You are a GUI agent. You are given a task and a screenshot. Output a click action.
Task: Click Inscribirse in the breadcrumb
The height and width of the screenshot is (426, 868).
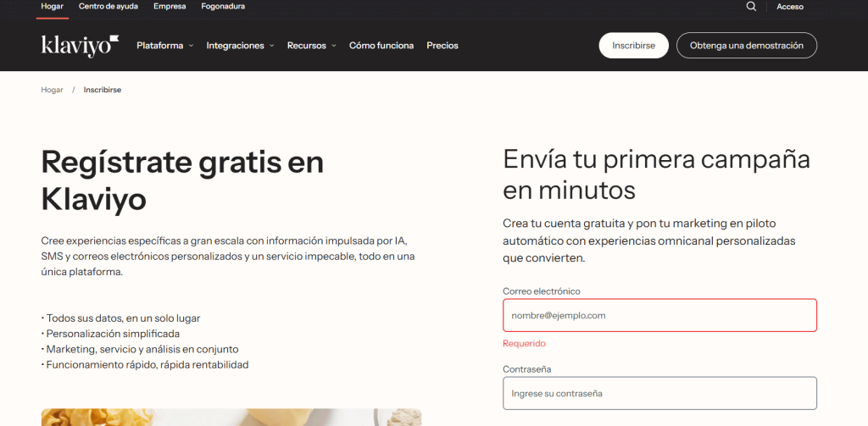[x=103, y=90]
